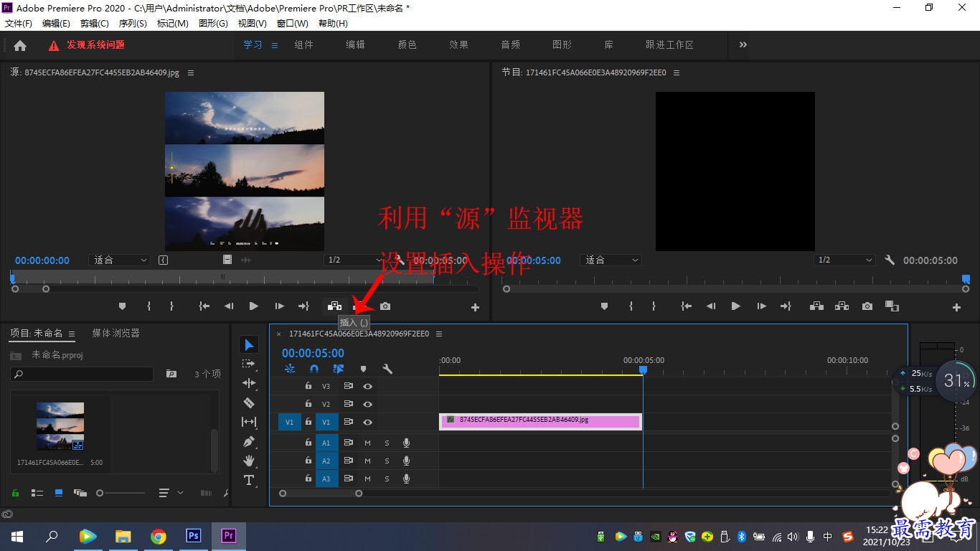
Task: Select the Selection tool arrow
Action: pyautogui.click(x=249, y=345)
